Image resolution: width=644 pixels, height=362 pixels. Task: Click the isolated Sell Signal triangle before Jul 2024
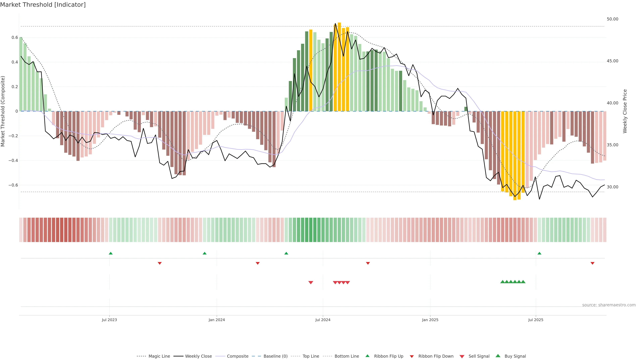point(311,283)
